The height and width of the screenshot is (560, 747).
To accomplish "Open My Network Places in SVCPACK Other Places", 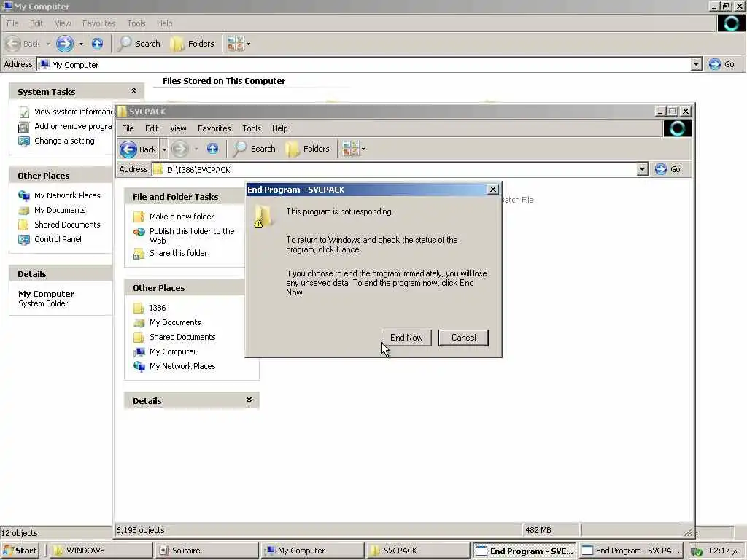I will 182,366.
